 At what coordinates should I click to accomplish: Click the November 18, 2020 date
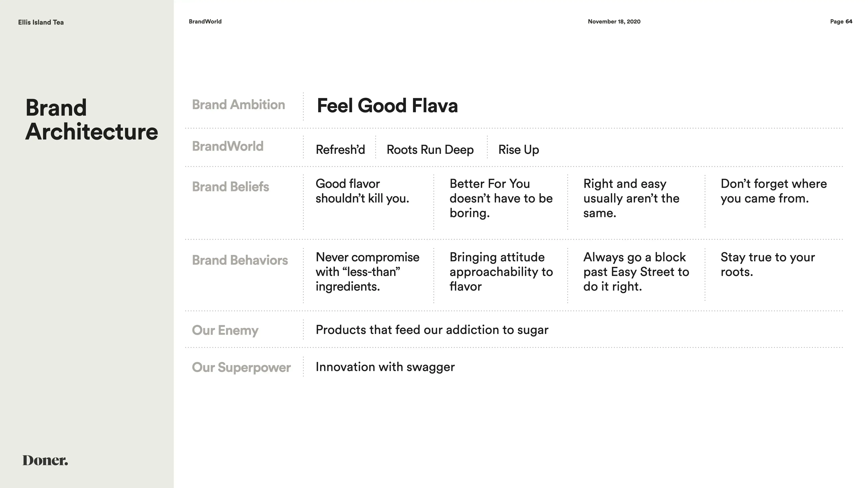tap(614, 22)
